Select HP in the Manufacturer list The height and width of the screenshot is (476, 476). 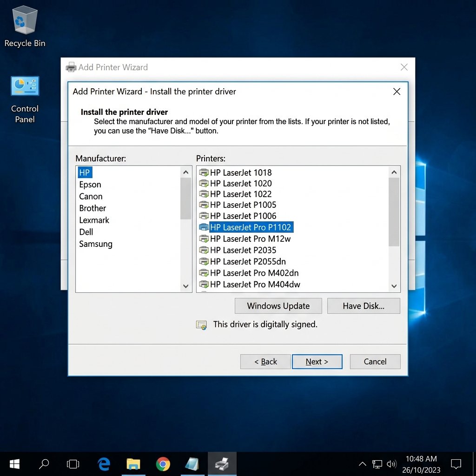click(x=85, y=172)
